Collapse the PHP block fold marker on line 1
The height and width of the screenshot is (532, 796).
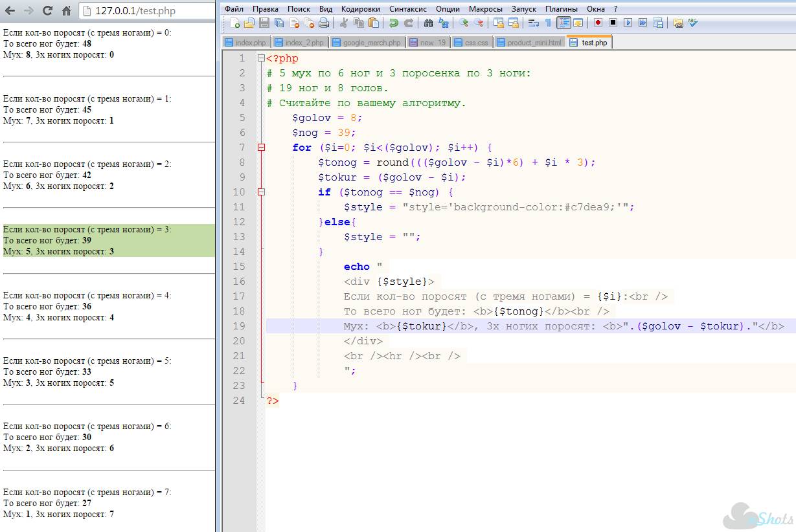pos(261,58)
